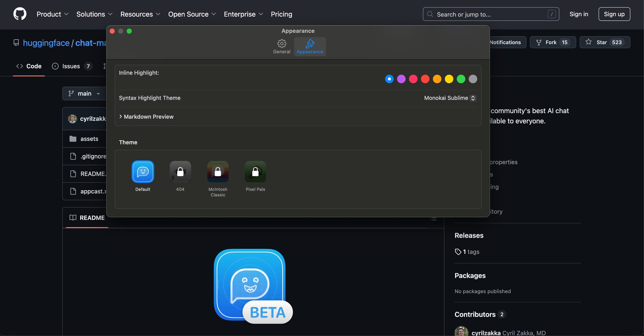
Task: Go to the Pricing page
Action: [281, 14]
